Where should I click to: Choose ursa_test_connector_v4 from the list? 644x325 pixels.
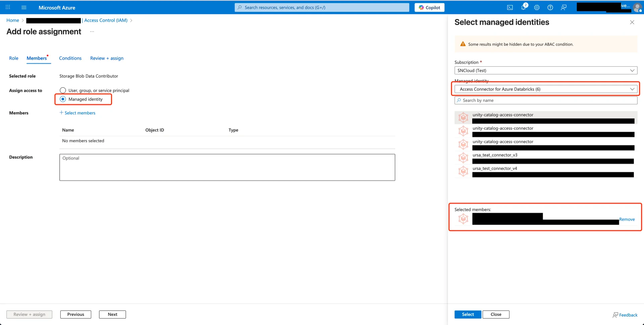[x=546, y=171]
